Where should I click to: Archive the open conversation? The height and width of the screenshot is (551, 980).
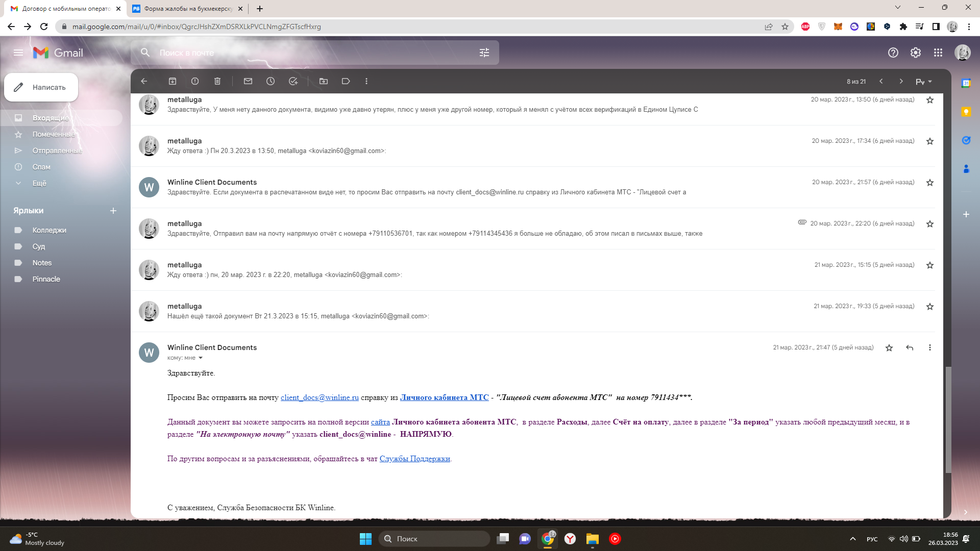(x=173, y=81)
